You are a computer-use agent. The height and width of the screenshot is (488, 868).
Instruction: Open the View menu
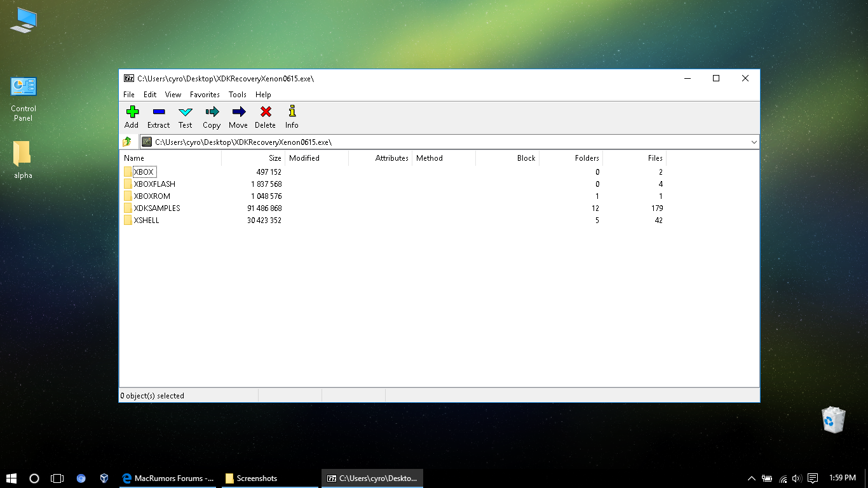coord(173,94)
